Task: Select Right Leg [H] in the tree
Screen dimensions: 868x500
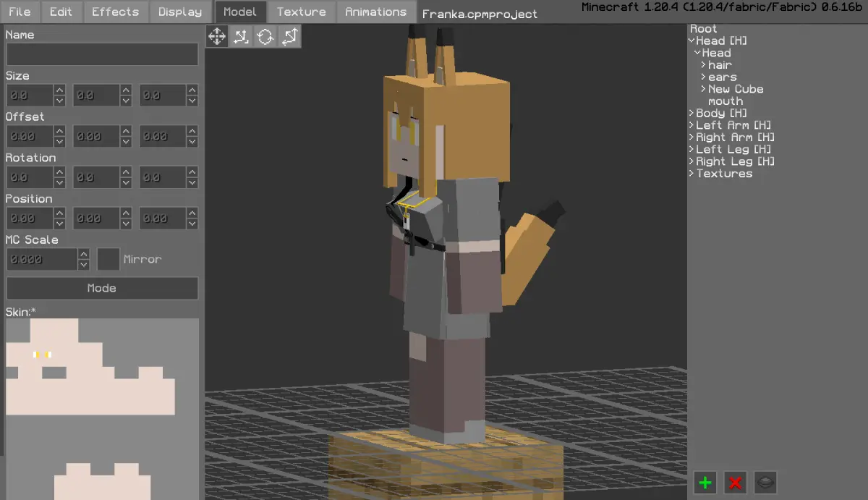Action: coord(736,161)
